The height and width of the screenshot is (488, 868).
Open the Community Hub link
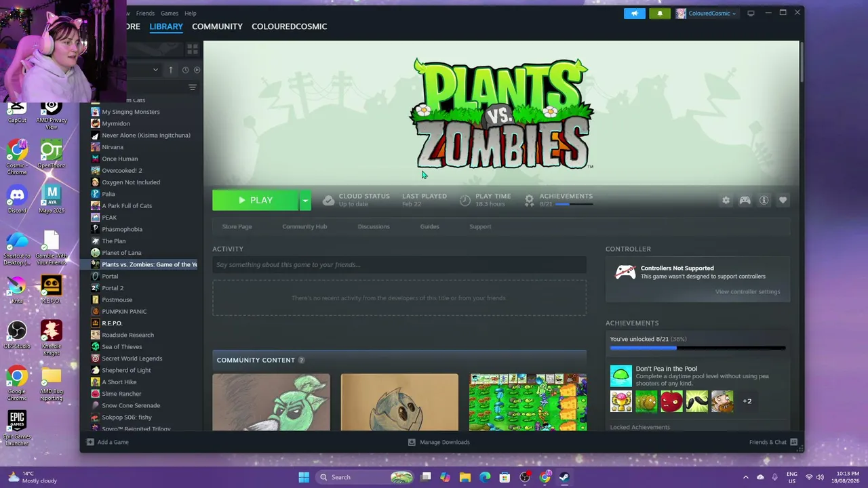(304, 226)
